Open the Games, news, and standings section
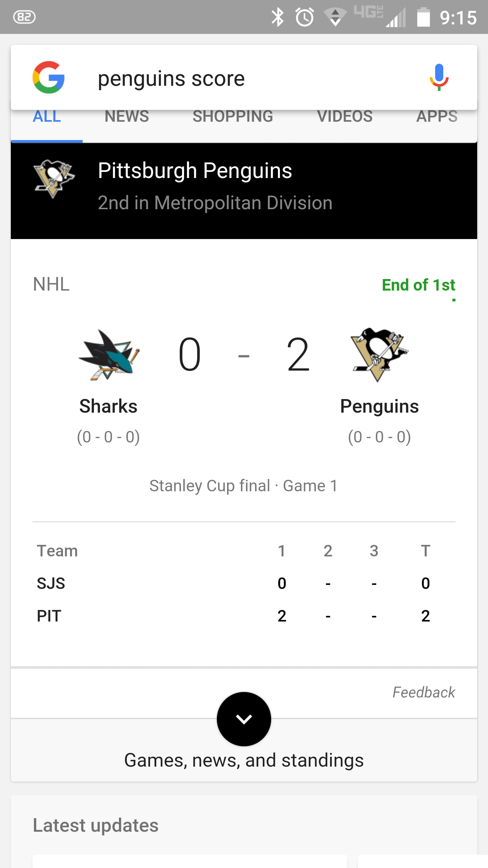The image size is (488, 868). [244, 760]
